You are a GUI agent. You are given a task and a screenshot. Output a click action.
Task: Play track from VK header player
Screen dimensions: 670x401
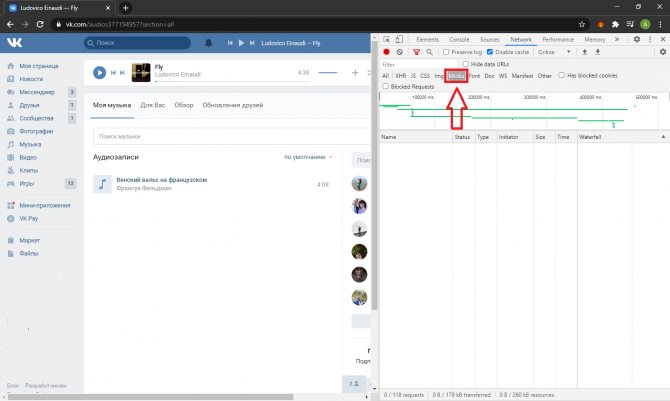pyautogui.click(x=241, y=43)
